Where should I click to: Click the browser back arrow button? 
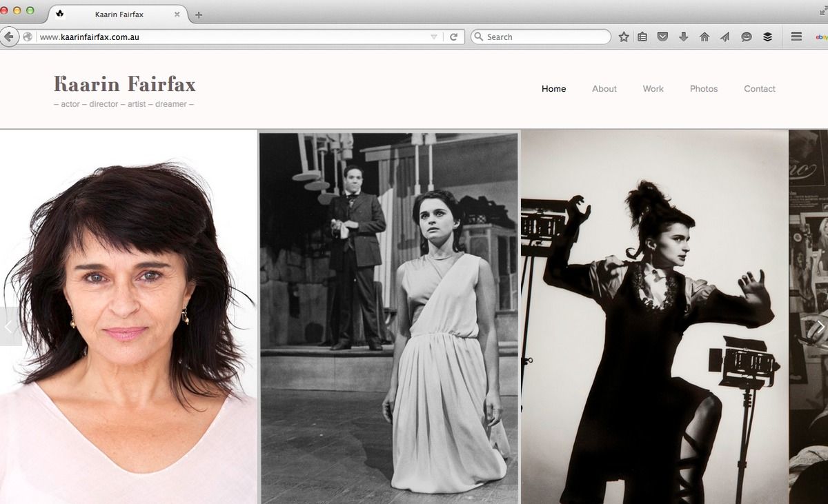8,37
